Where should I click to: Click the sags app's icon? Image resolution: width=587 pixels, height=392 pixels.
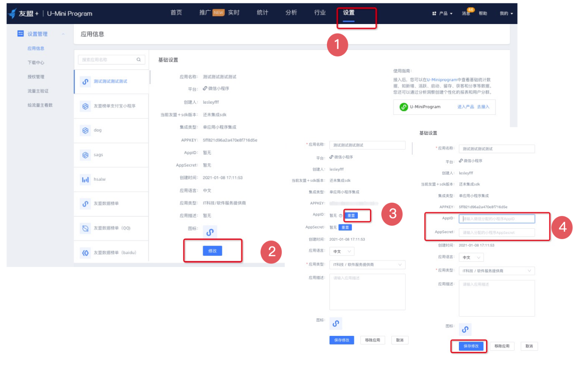85,155
